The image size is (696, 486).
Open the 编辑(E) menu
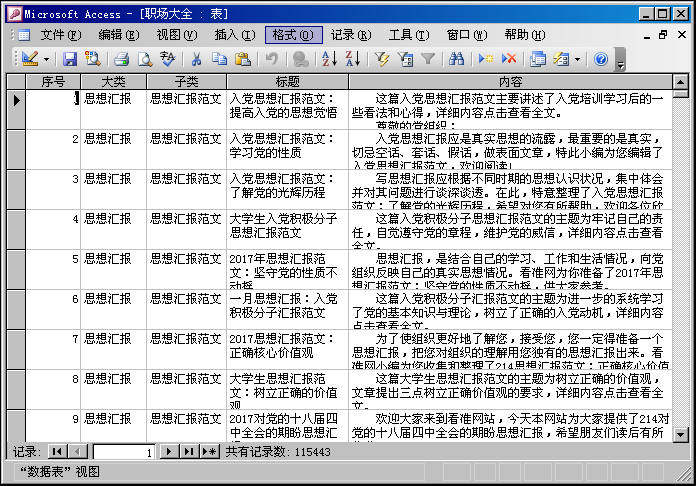point(119,35)
